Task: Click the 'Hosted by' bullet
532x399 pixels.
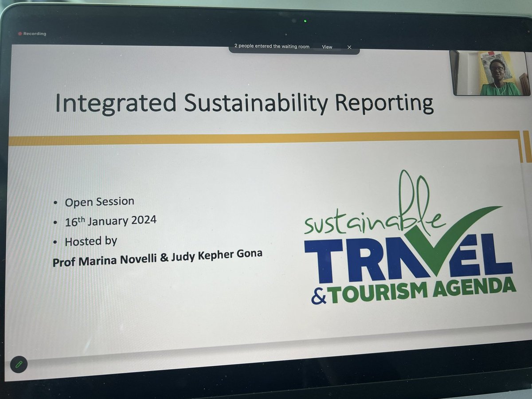Action: coord(91,241)
